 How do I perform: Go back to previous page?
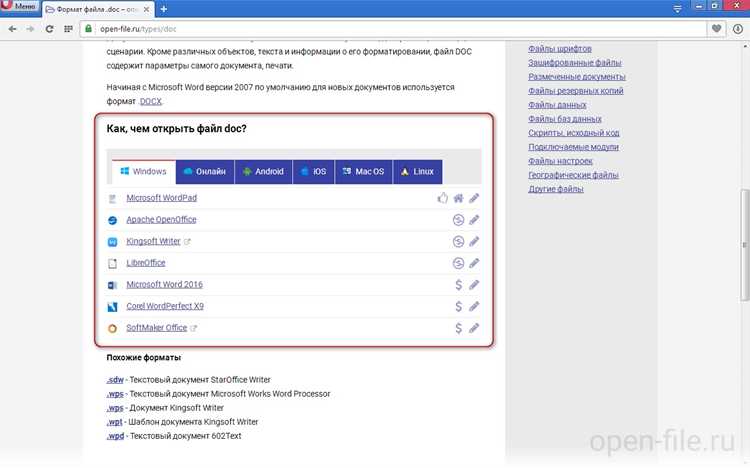(x=12, y=29)
